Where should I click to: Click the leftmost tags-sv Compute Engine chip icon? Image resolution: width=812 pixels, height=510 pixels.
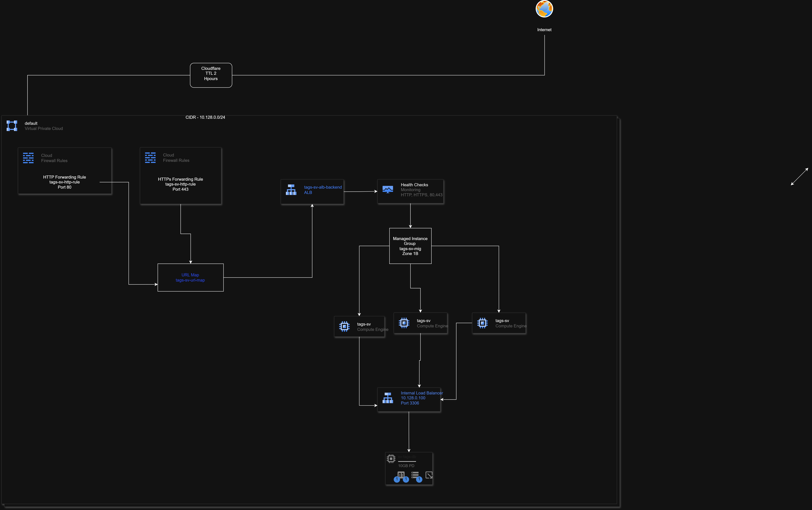pyautogui.click(x=344, y=327)
